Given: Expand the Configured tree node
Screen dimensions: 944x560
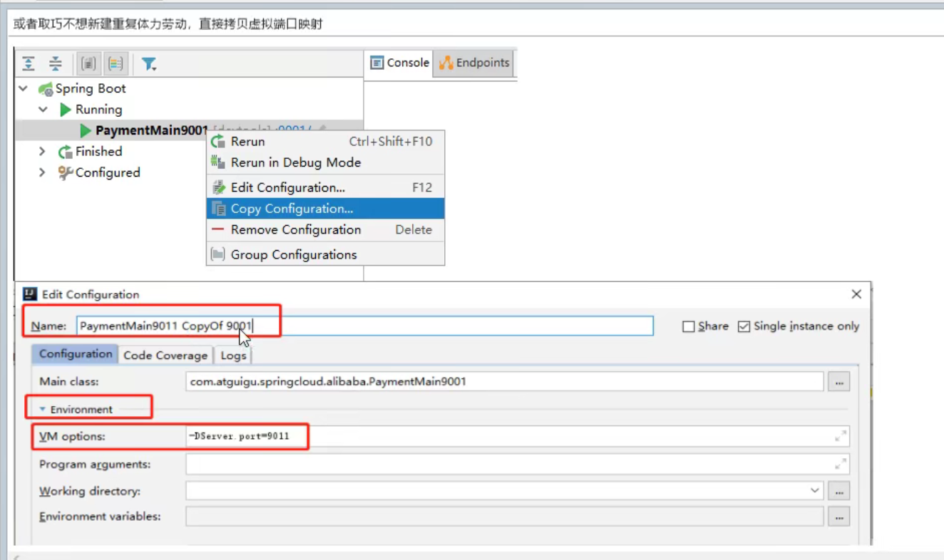Looking at the screenshot, I should coord(42,172).
